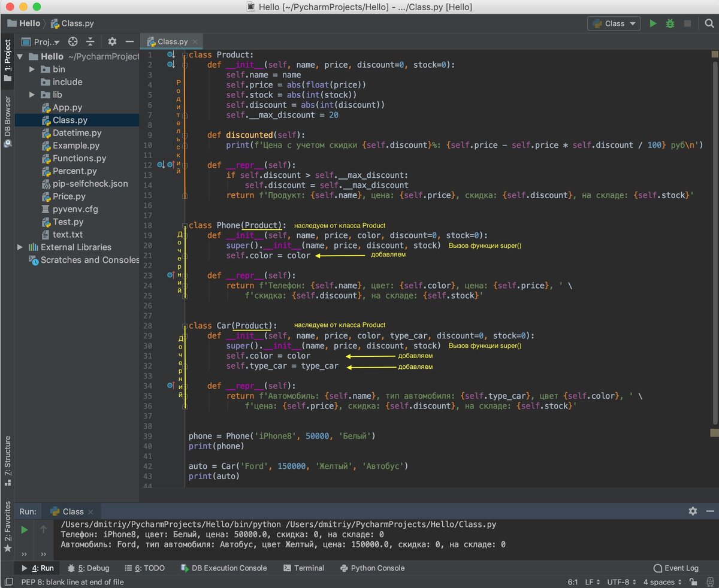Select Price.py in the project tree

[x=69, y=196]
